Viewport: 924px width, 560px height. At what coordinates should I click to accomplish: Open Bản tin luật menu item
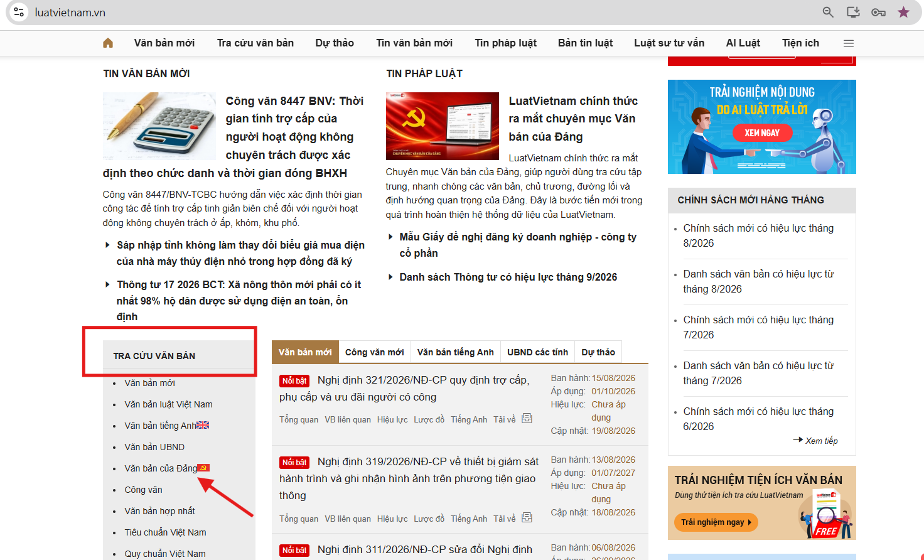pyautogui.click(x=586, y=43)
